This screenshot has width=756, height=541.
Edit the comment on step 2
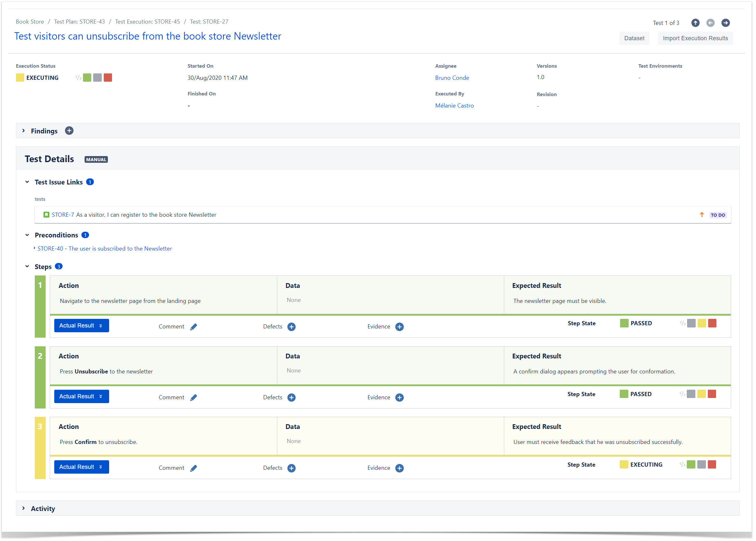193,397
